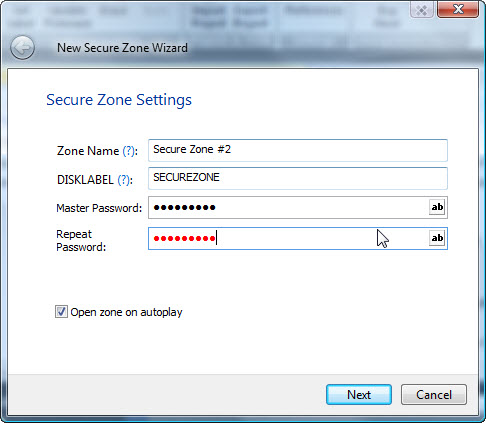Viewport: 486px width, 423px height.
Task: Click the 'Secure Zone Settings' heading
Action: tap(119, 100)
